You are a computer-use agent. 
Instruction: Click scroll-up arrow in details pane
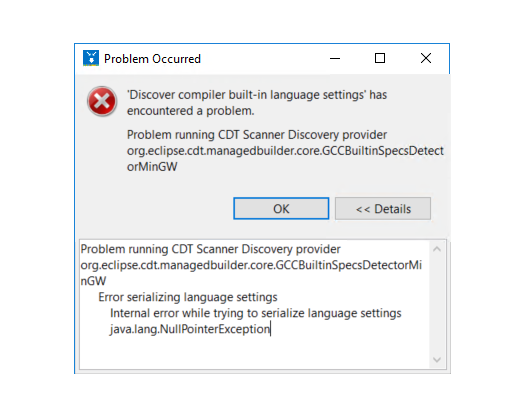(437, 249)
